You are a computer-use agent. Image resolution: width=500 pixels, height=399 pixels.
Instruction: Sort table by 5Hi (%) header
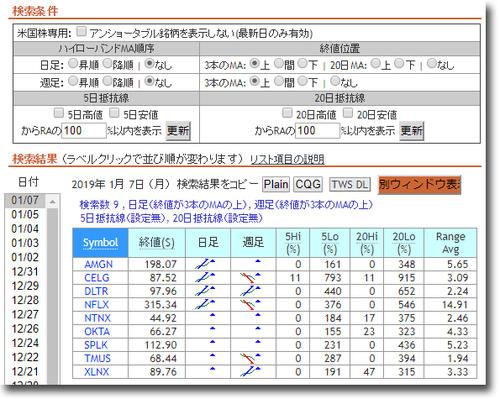click(x=293, y=243)
